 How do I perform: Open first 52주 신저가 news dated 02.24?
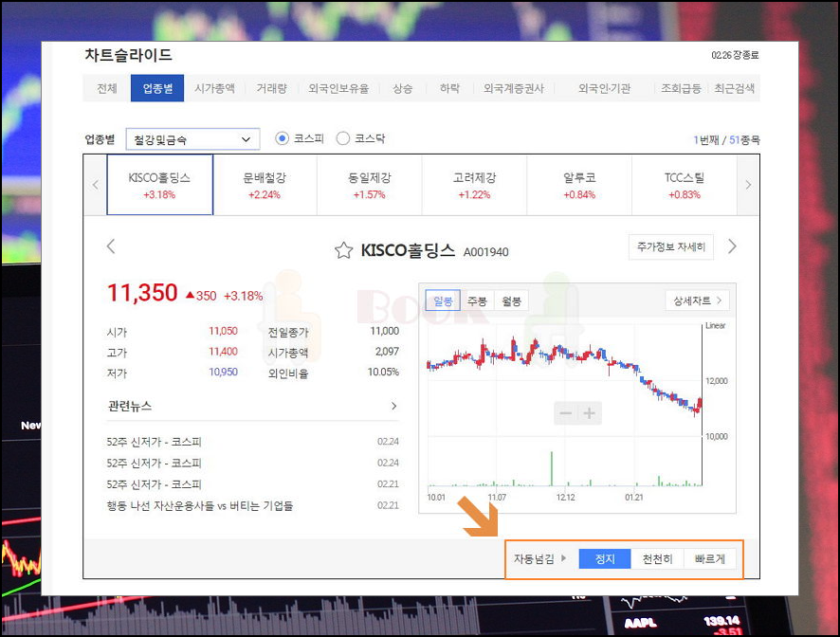(x=154, y=442)
